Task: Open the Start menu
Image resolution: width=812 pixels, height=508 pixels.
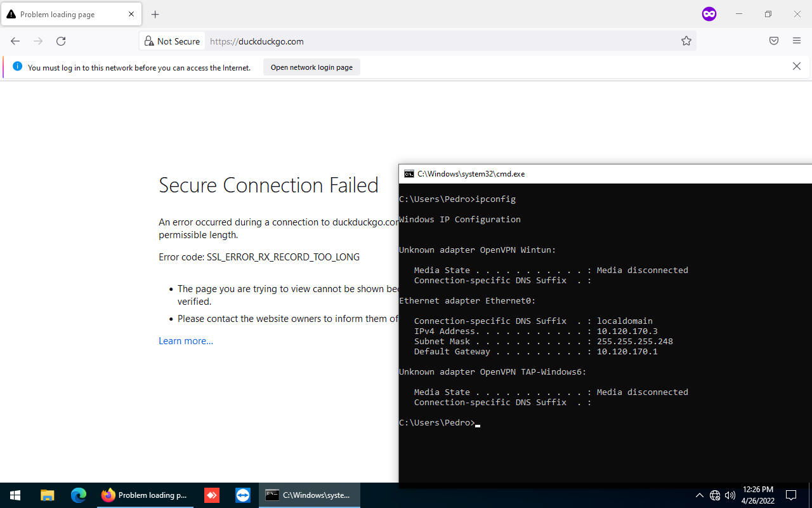Action: pyautogui.click(x=15, y=495)
